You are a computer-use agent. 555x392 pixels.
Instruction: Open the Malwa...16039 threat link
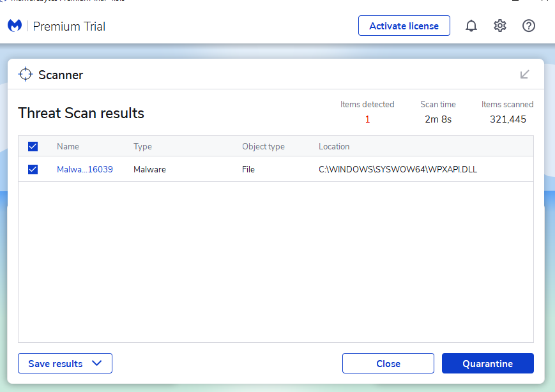pyautogui.click(x=85, y=169)
